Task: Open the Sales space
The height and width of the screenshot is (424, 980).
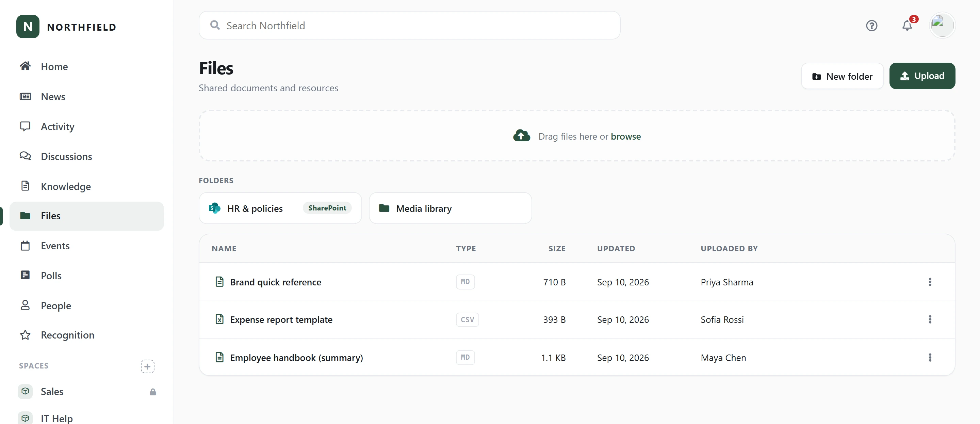Action: coord(87,392)
